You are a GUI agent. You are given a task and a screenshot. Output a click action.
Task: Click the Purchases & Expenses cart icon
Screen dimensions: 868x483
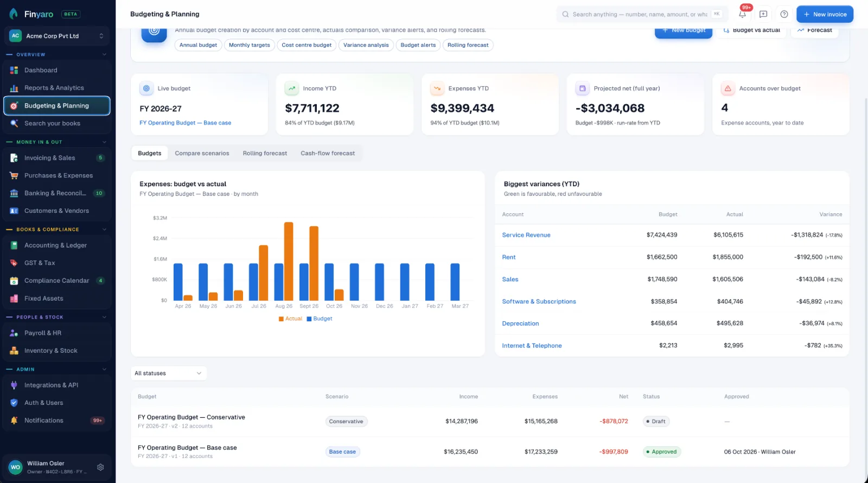14,176
